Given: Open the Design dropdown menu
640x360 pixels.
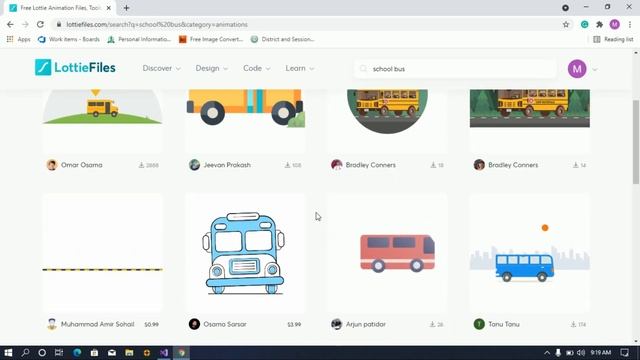Looking at the screenshot, I should click(x=211, y=69).
